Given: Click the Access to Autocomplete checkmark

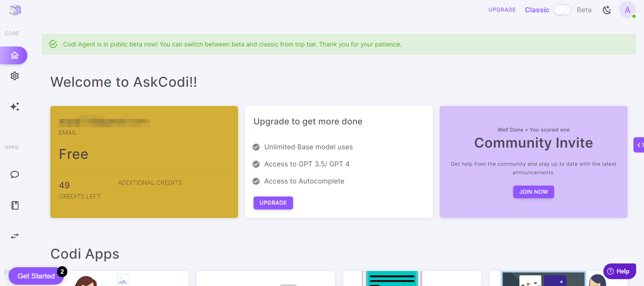Looking at the screenshot, I should pos(256,181).
